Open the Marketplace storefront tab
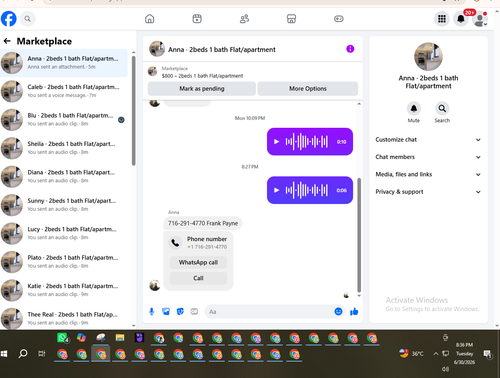The width and height of the screenshot is (500, 378). click(x=291, y=19)
